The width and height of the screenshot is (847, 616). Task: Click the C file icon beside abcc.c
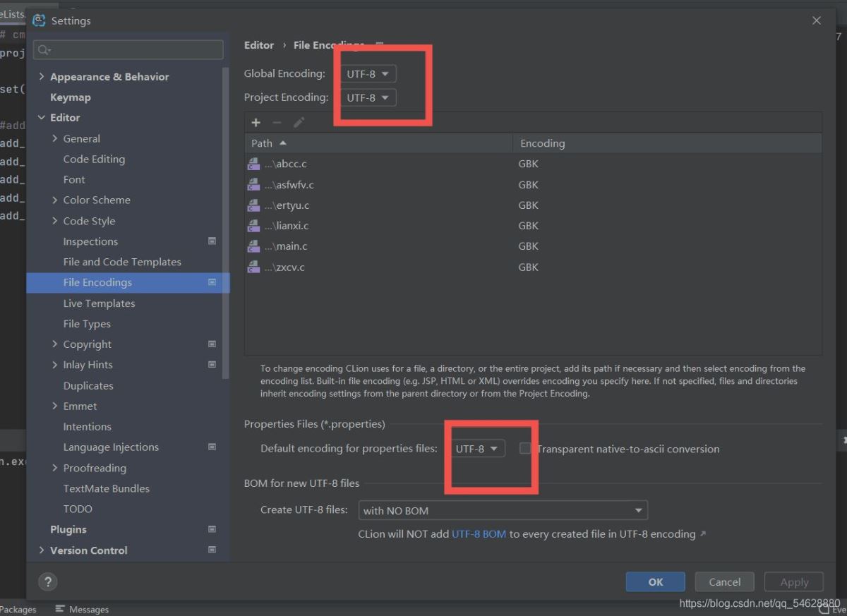point(253,164)
